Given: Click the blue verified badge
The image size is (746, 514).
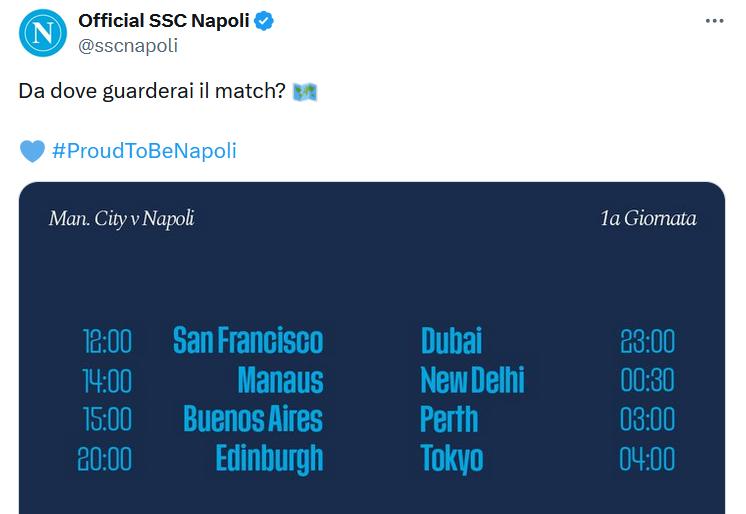Looking at the screenshot, I should pyautogui.click(x=264, y=21).
